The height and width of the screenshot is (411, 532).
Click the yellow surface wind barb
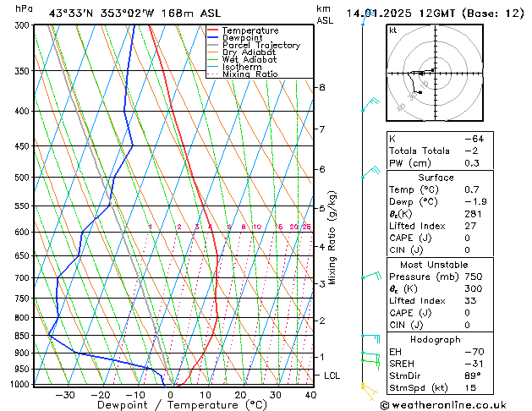coord(369,392)
